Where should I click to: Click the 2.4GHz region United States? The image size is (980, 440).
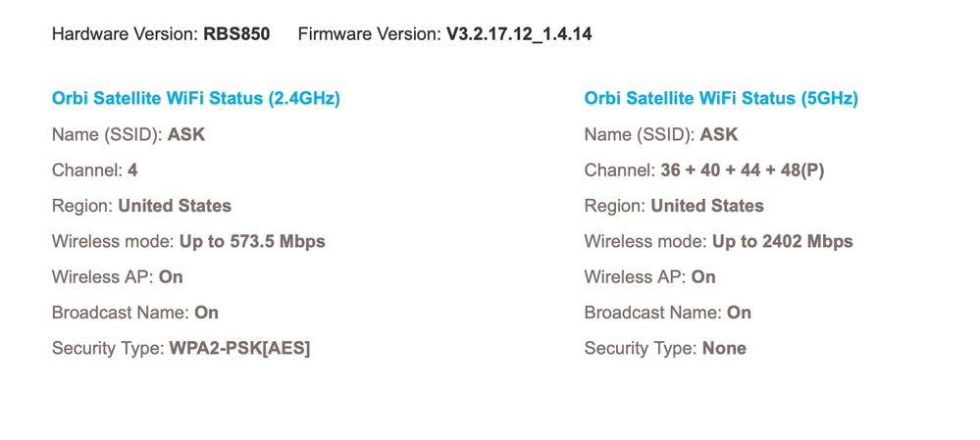pyautogui.click(x=175, y=206)
